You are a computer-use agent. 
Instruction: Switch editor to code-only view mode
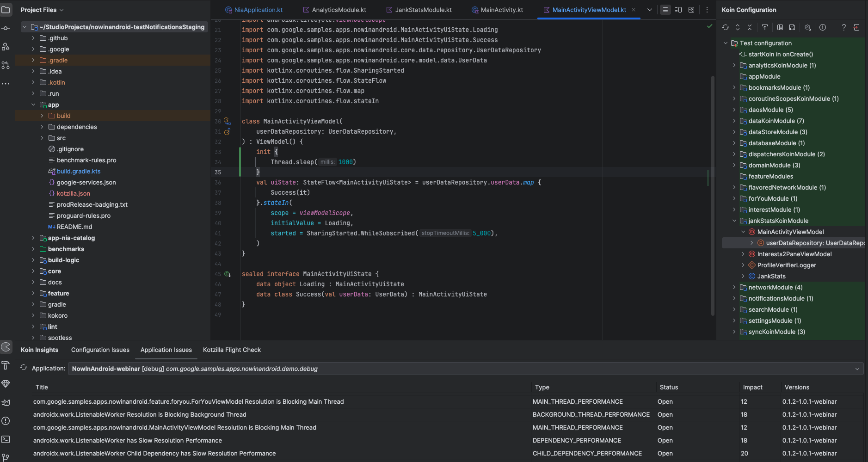pos(665,10)
